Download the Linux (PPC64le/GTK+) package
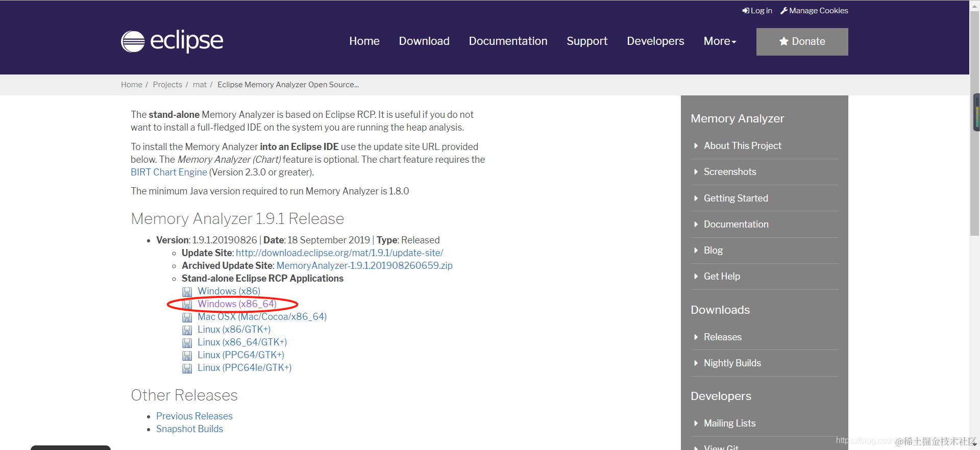 pyautogui.click(x=244, y=368)
